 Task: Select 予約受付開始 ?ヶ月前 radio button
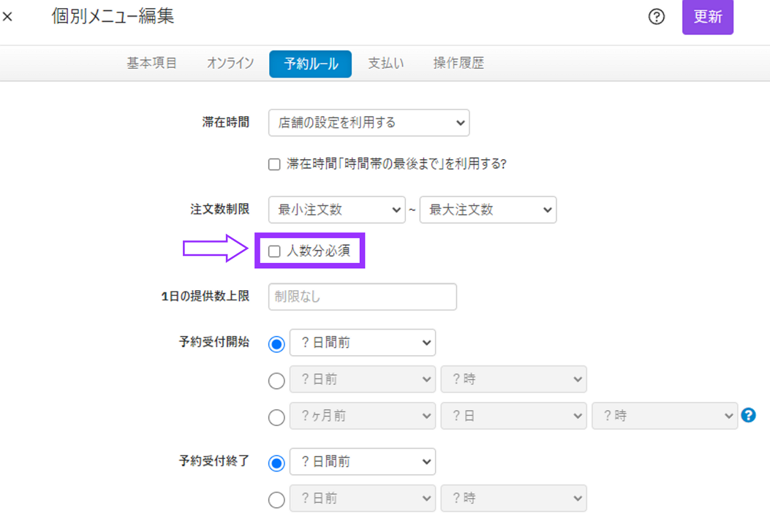(x=276, y=418)
